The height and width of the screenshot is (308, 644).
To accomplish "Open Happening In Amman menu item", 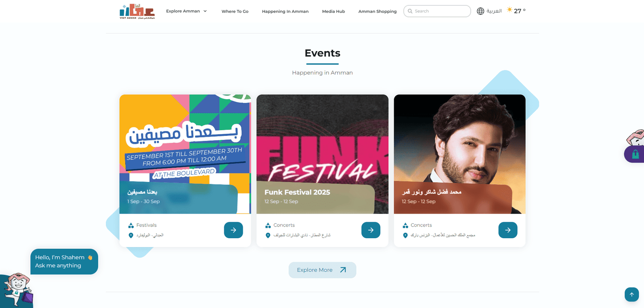I will [285, 11].
